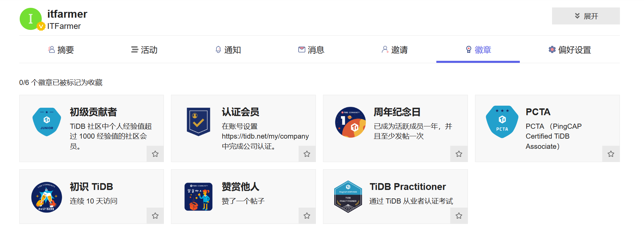This screenshot has width=644, height=247.
Task: Click the PingCAP Certified TiDB Associate description
Action: 554,136
